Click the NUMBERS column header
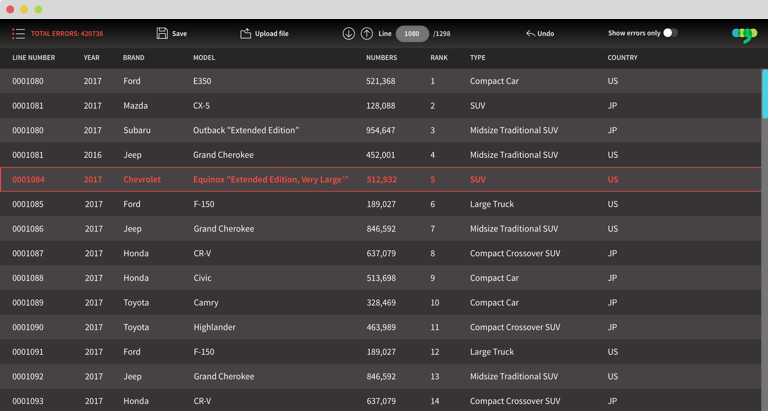This screenshot has width=768, height=411. click(382, 57)
